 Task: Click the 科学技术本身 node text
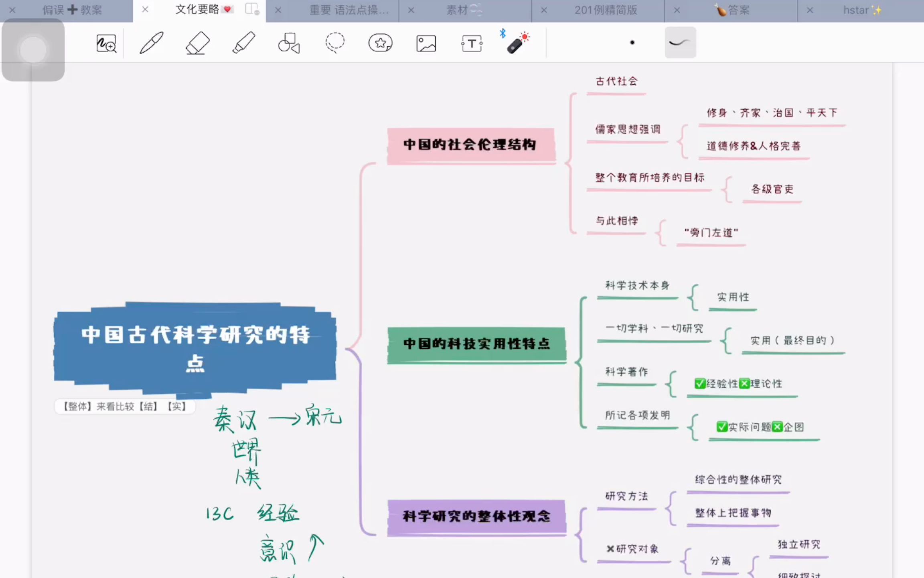(x=637, y=285)
